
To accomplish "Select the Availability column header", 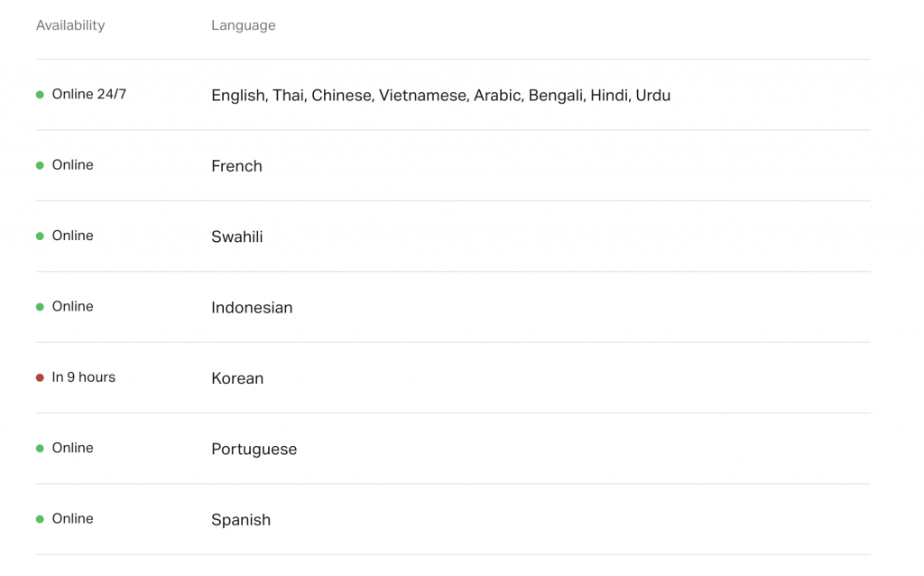I will [70, 25].
